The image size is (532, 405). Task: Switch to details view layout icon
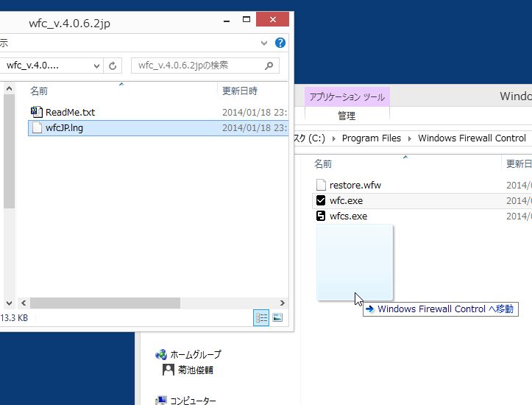[261, 318]
